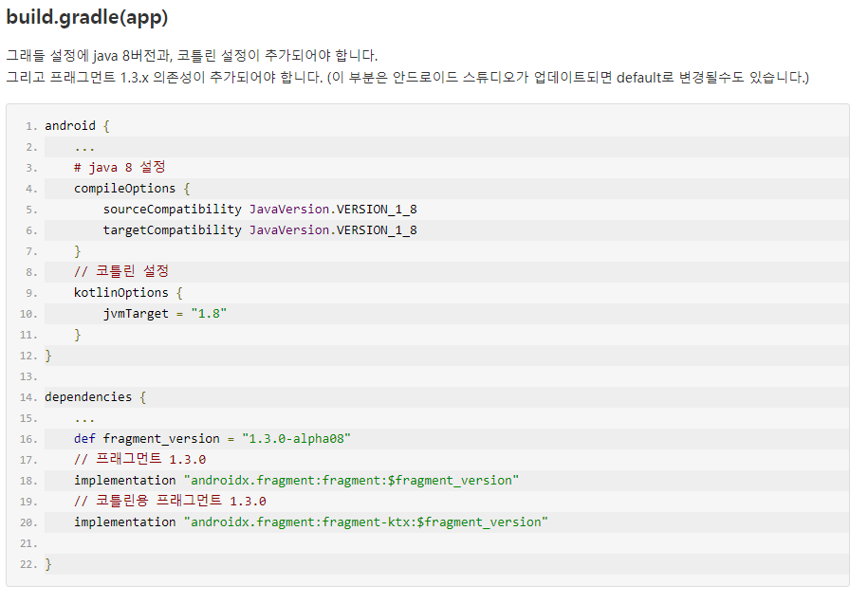868x604 pixels.
Task: Click the jvmTarget = "1.8" line
Action: (x=165, y=314)
